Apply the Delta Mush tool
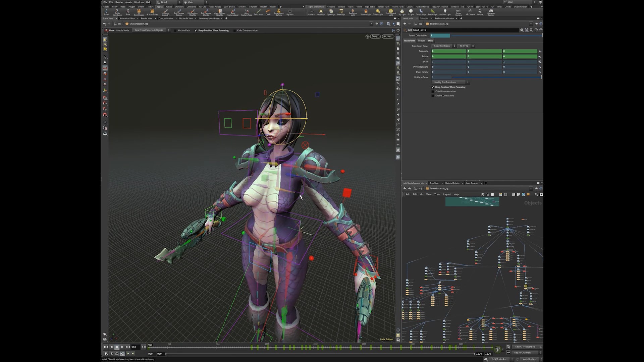The width and height of the screenshot is (644, 362). pyautogui.click(x=259, y=12)
